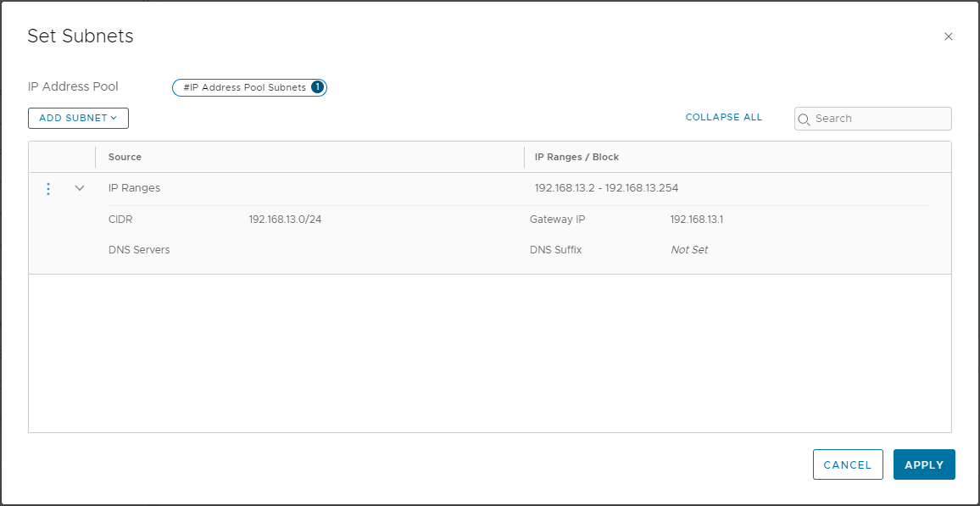Focus the Search input field
Viewport: 980px width, 506px height.
(872, 119)
